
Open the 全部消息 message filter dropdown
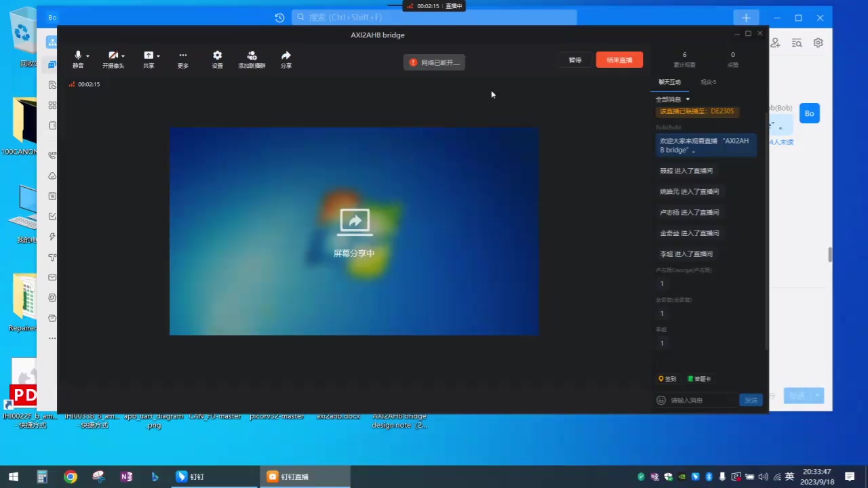point(672,100)
